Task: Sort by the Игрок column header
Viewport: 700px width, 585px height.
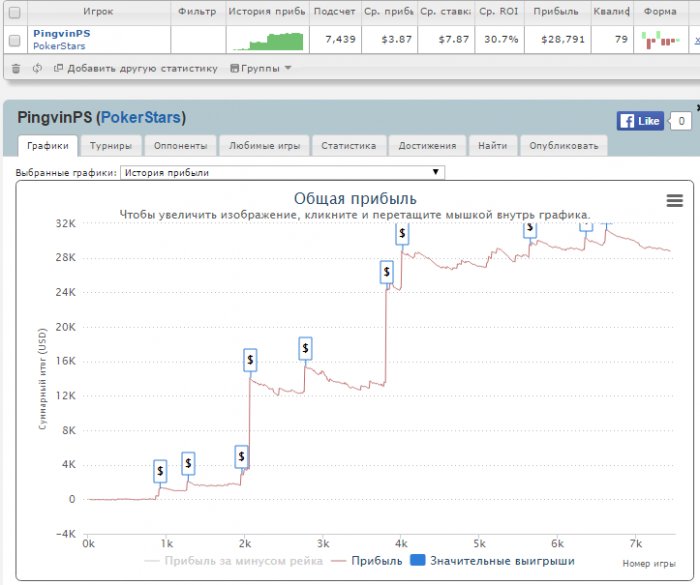Action: click(99, 12)
